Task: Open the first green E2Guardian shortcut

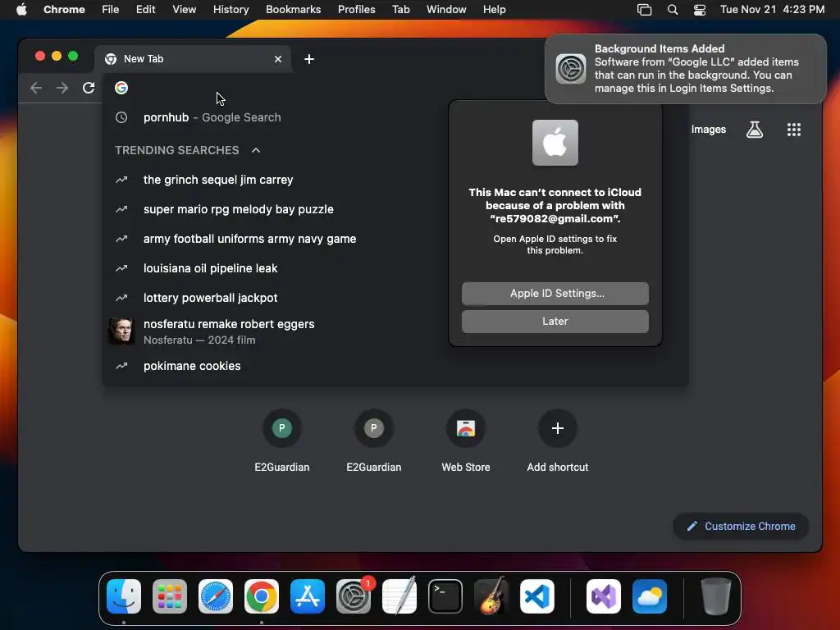Action: click(x=282, y=428)
